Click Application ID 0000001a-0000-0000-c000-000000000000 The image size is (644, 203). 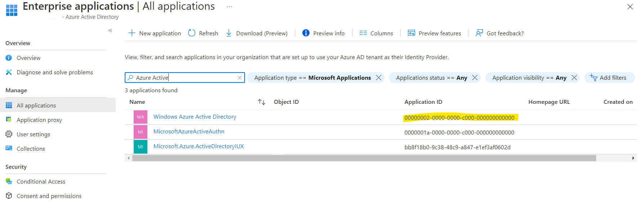tap(459, 133)
